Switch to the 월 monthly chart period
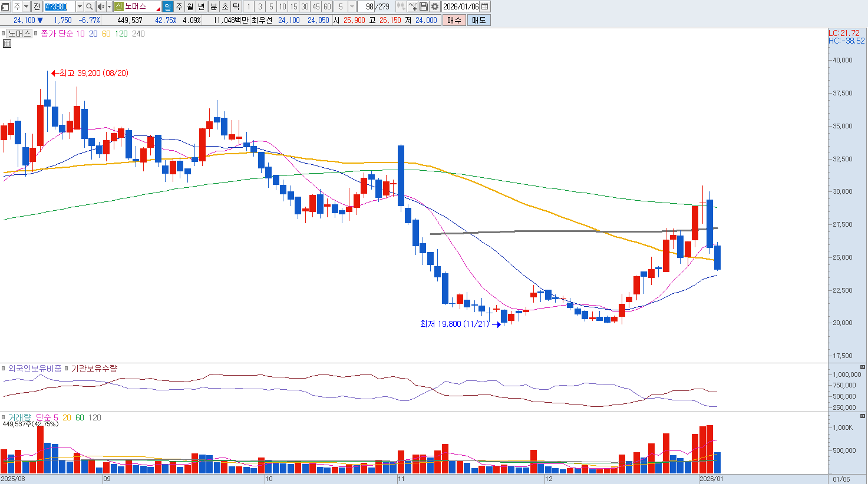This screenshot has height=484, width=868. (x=190, y=6)
